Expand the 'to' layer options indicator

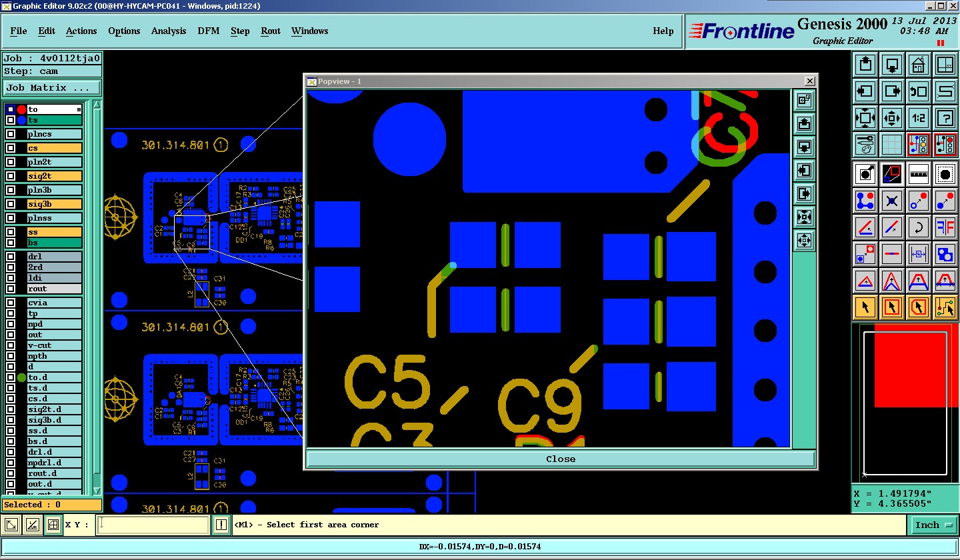point(79,109)
